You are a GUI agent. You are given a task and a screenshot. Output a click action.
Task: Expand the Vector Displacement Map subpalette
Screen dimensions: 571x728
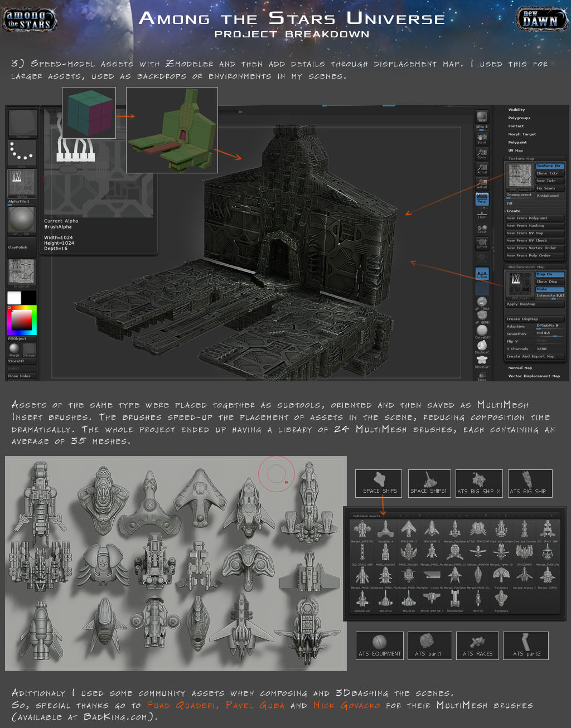pyautogui.click(x=534, y=376)
